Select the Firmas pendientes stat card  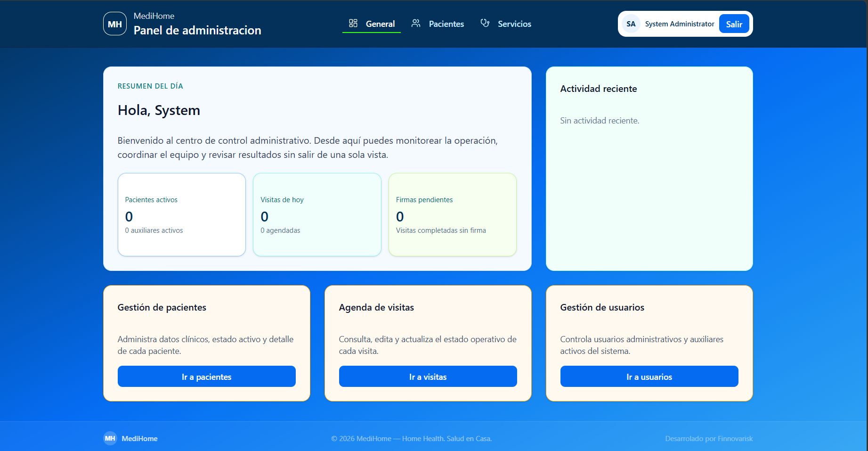click(x=453, y=215)
